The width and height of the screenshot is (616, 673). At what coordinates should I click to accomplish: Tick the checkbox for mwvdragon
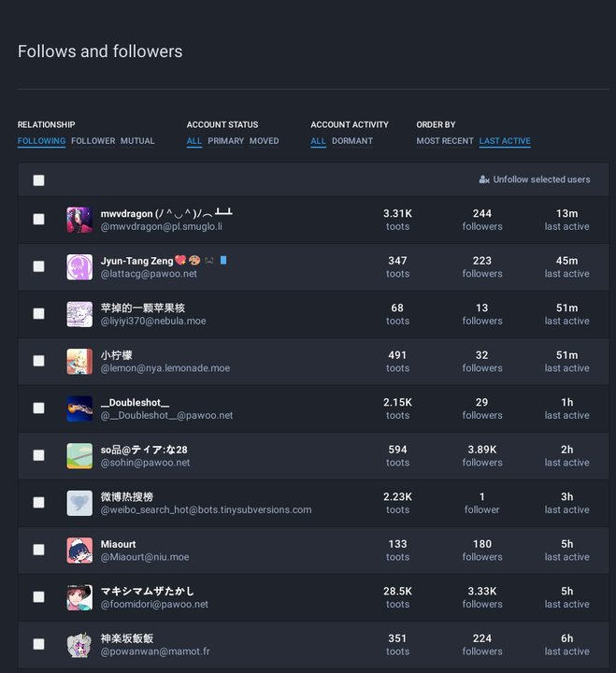(x=38, y=220)
